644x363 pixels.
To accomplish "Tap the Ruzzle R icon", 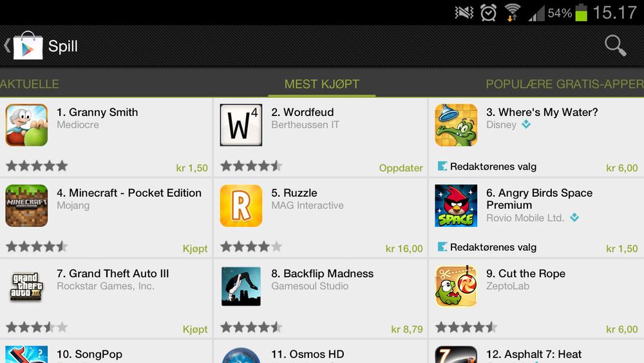I will (241, 206).
